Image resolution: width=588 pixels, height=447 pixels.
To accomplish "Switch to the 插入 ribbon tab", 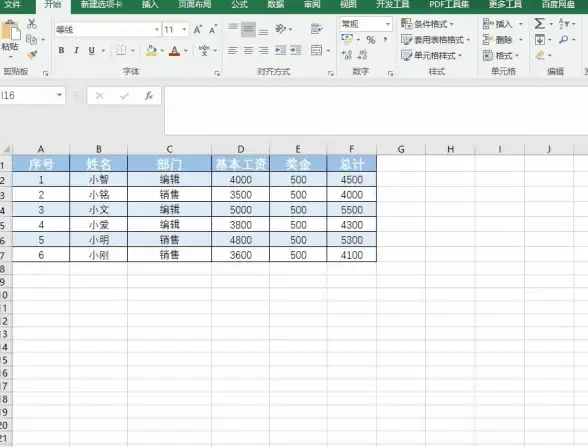I will (150, 4).
